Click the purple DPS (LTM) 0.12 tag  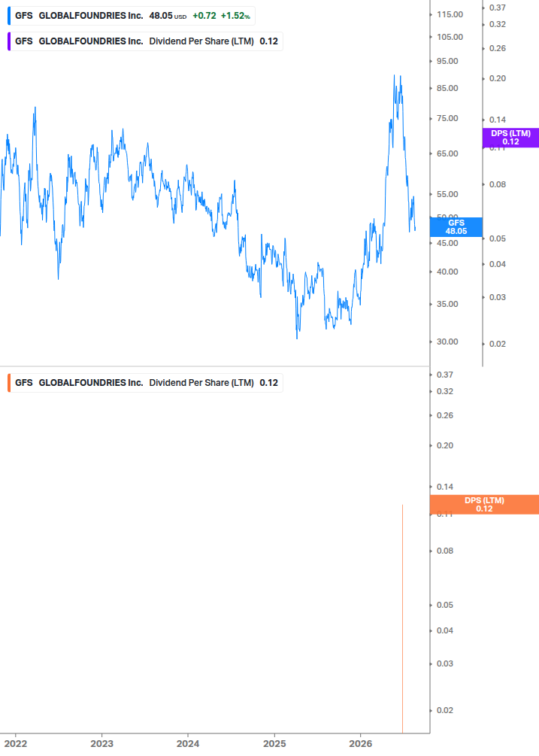coord(510,138)
